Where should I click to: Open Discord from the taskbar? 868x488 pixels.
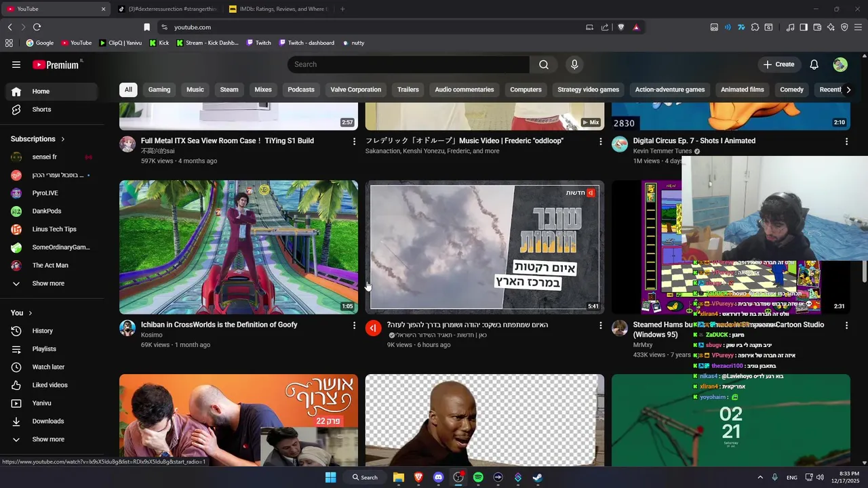point(438,477)
